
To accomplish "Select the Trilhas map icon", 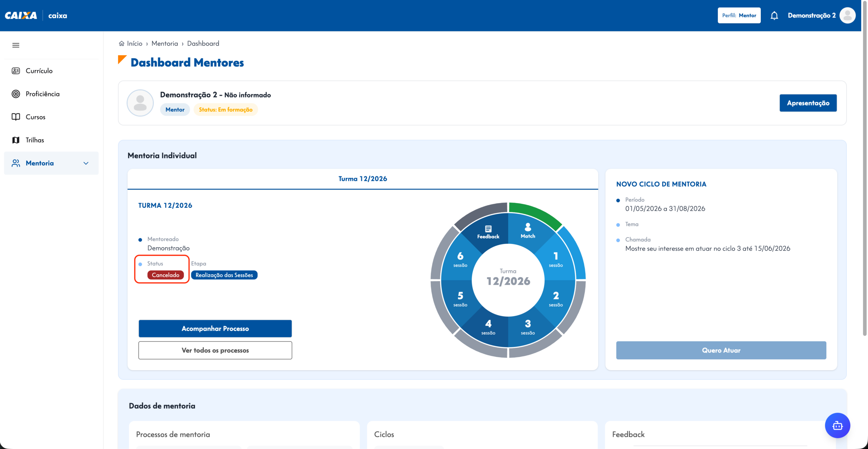I will click(16, 140).
